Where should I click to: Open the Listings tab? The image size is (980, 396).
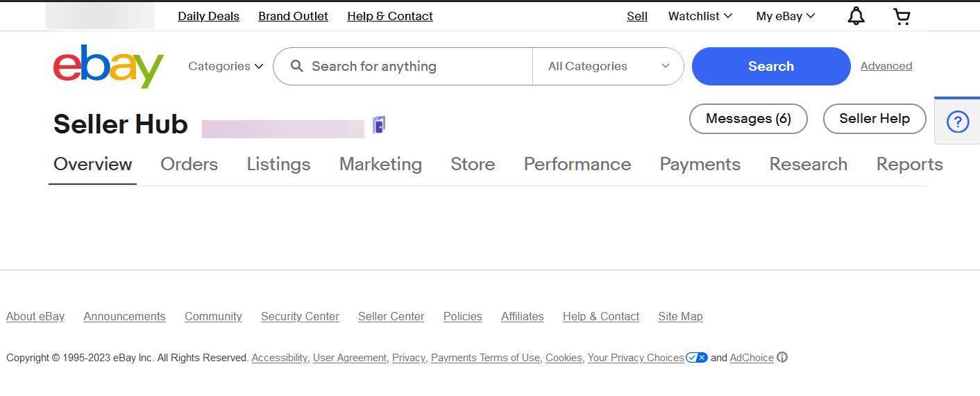278,165
